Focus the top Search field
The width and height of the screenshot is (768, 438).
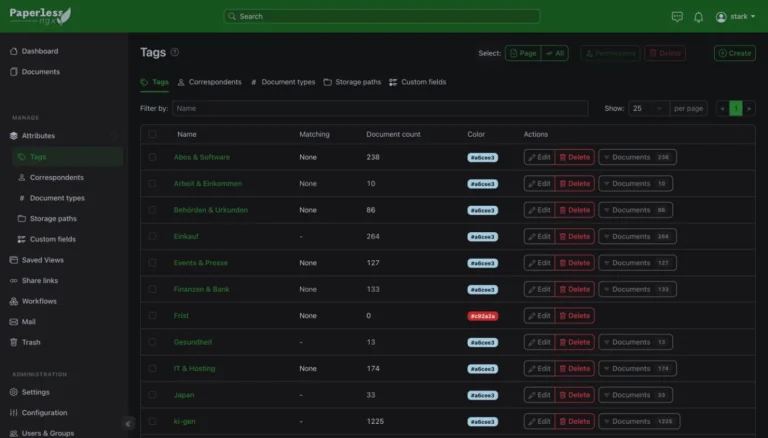[382, 16]
